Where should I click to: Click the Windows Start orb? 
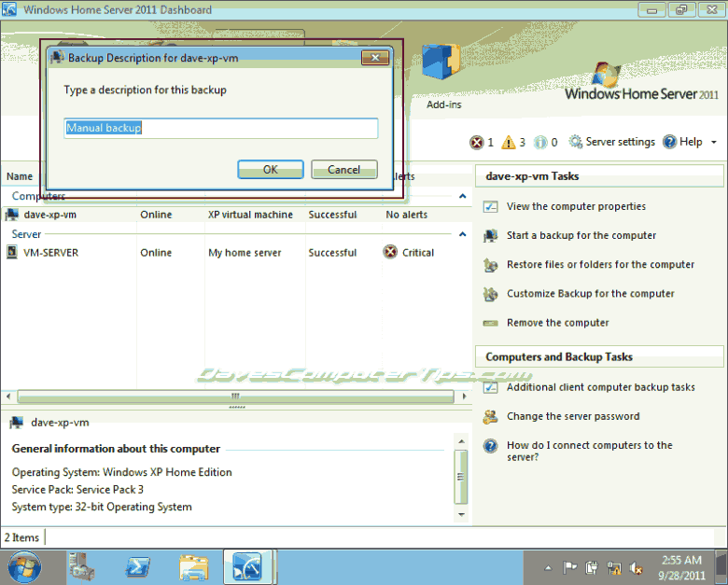tap(24, 567)
